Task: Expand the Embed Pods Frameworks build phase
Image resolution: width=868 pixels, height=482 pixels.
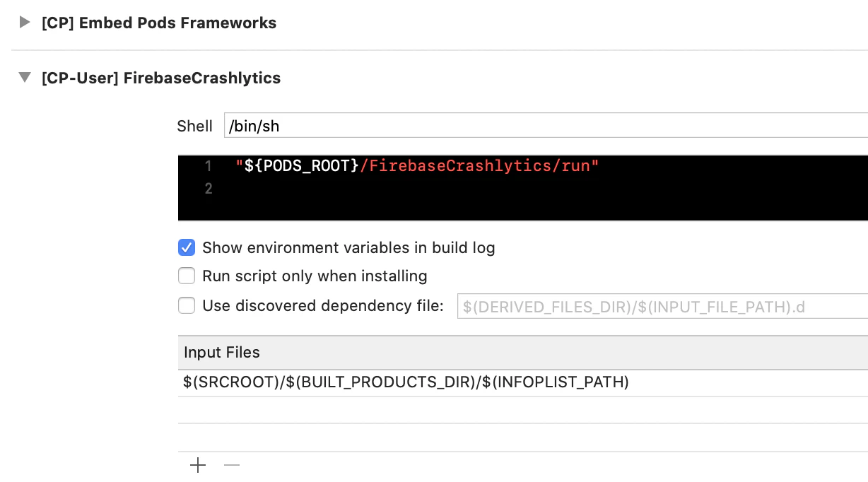Action: (25, 23)
